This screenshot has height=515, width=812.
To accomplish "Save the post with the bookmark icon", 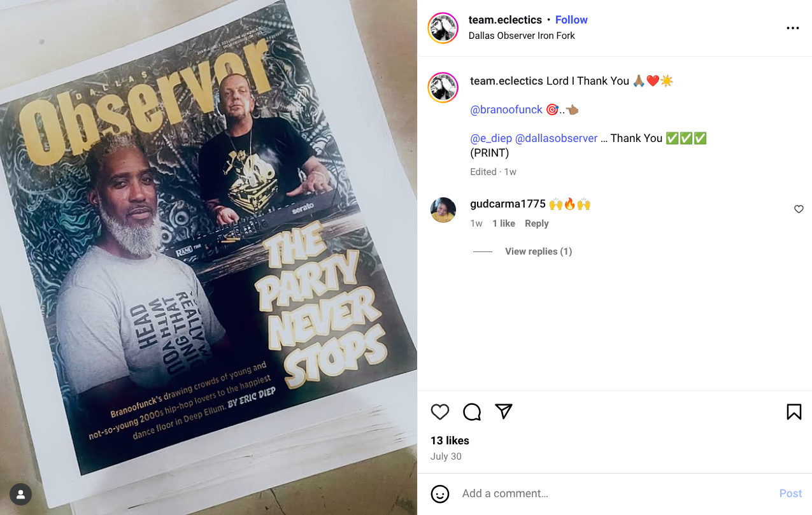I will 794,412.
